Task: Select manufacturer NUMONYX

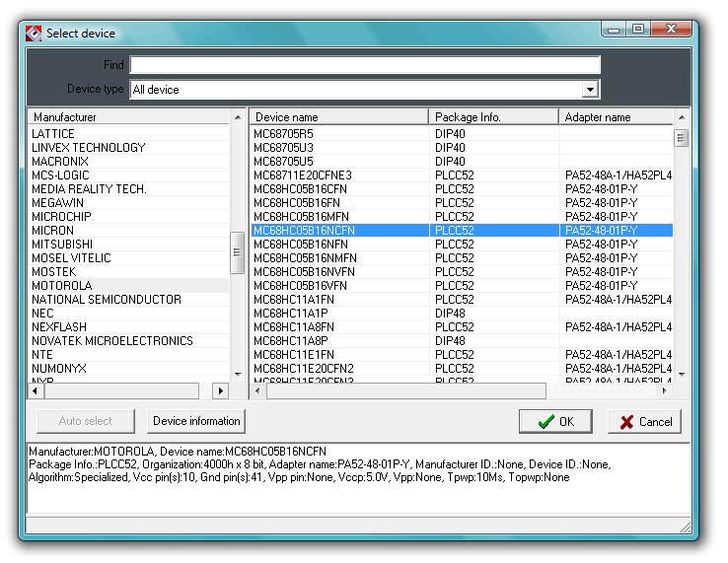Action: point(128,369)
